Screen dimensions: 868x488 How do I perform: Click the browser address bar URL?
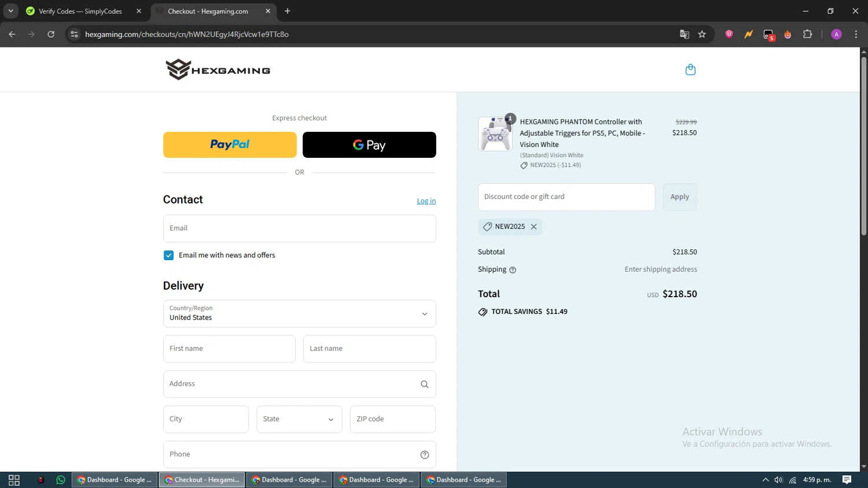187,34
